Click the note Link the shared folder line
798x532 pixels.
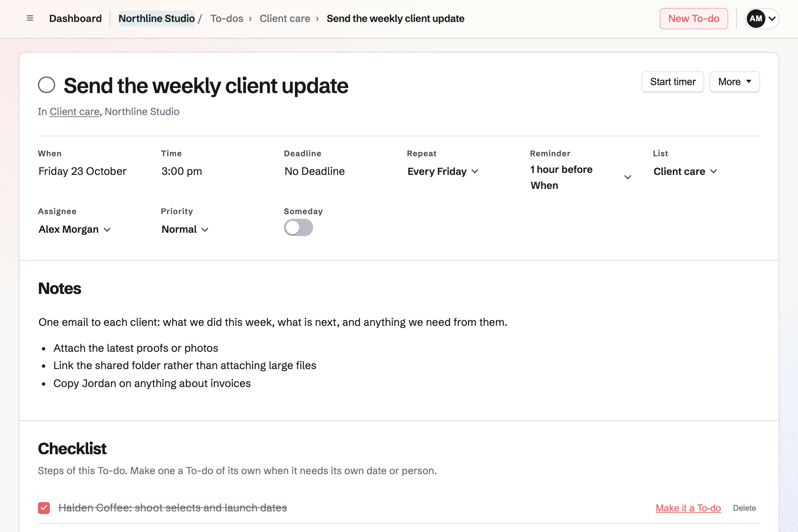(185, 365)
